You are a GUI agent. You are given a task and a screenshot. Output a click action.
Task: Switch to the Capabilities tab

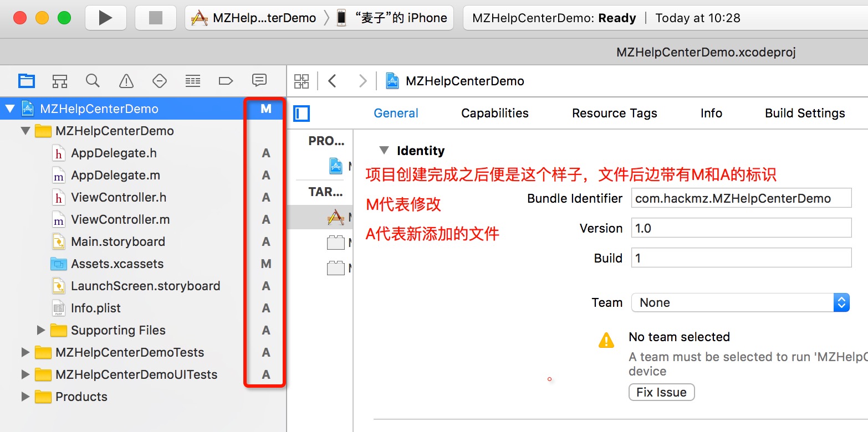point(494,114)
